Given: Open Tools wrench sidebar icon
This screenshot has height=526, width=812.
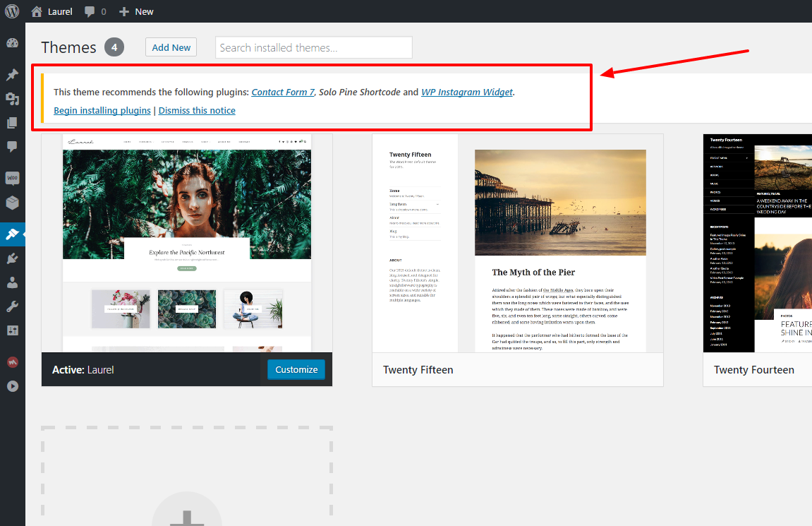Looking at the screenshot, I should (x=13, y=306).
